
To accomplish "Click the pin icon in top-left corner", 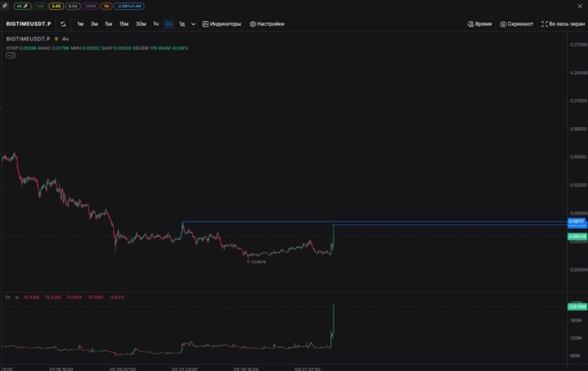I will point(5,6).
